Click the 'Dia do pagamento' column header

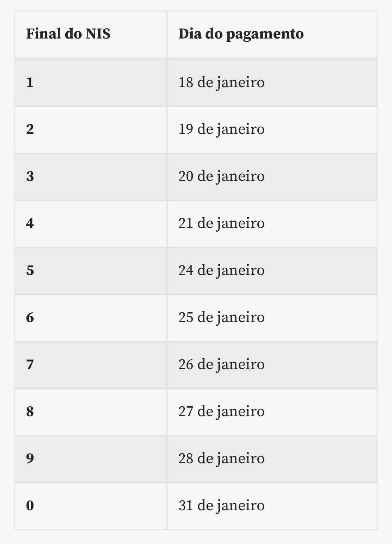(x=272, y=35)
